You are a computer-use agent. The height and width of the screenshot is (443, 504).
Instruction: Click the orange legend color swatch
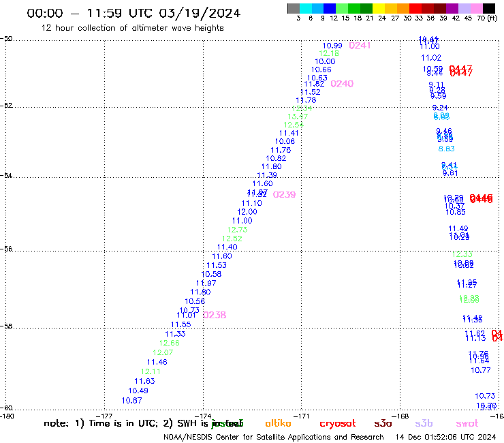403,8
